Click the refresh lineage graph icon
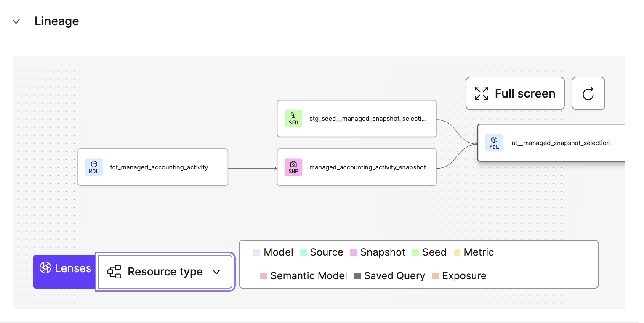This screenshot has width=644, height=323. click(x=588, y=93)
